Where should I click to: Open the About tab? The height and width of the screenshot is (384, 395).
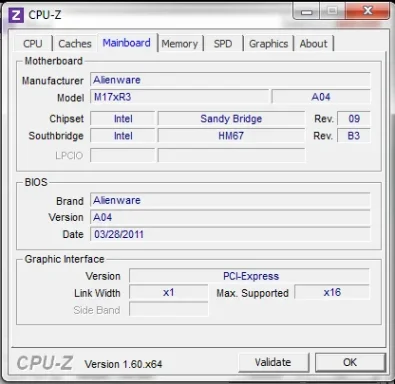pyautogui.click(x=313, y=44)
